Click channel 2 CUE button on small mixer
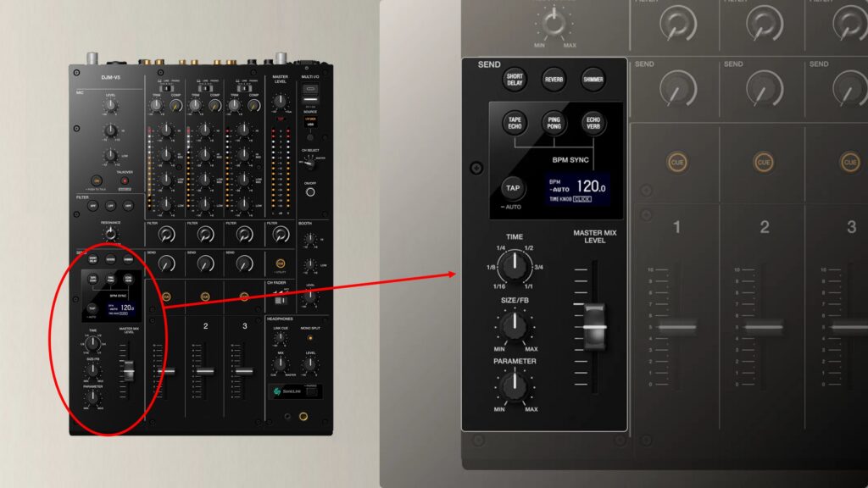868x488 pixels. coord(205,297)
